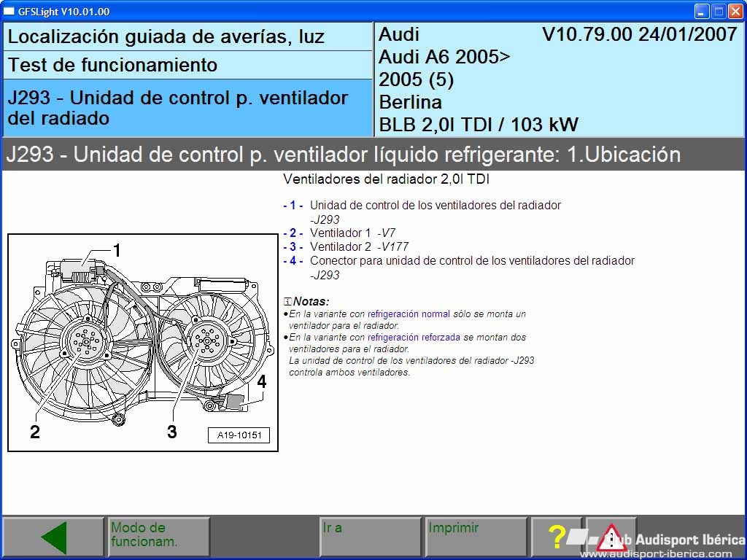Viewport: 747px width, 560px height.
Task: Click the V10.79.00 24/01/2007 version text
Action: pyautogui.click(x=639, y=34)
